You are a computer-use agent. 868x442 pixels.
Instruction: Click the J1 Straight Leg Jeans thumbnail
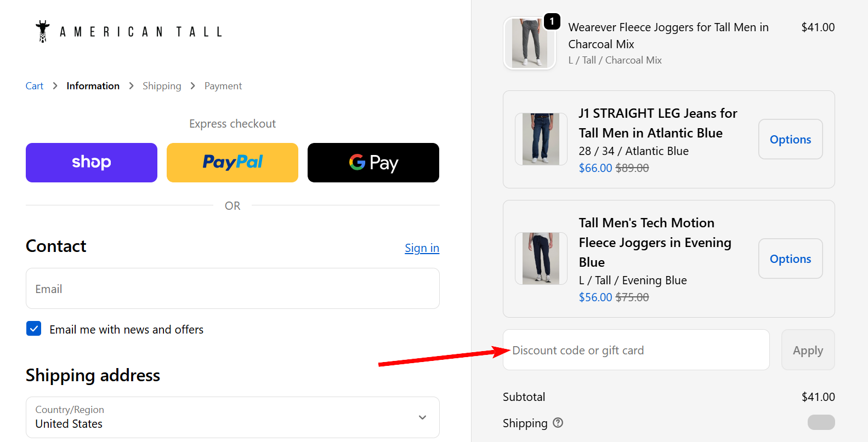pyautogui.click(x=541, y=139)
